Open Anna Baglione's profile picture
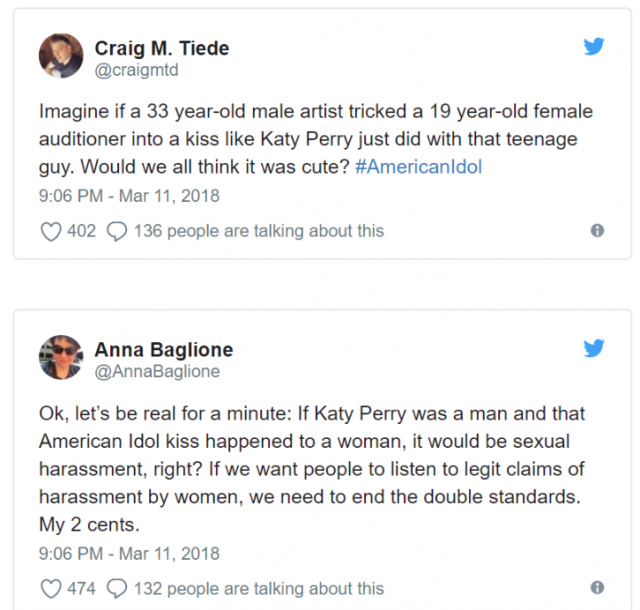Image resolution: width=640 pixels, height=610 pixels. coord(61,358)
